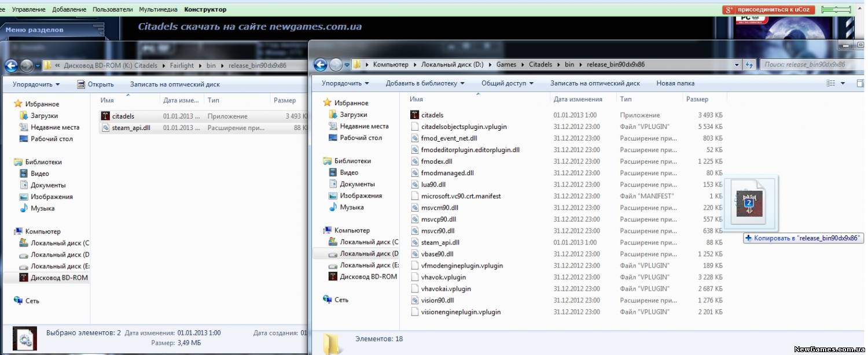Viewport: 868px width, 355px height.
Task: Click Записать на оптический диск in left window
Action: [175, 84]
